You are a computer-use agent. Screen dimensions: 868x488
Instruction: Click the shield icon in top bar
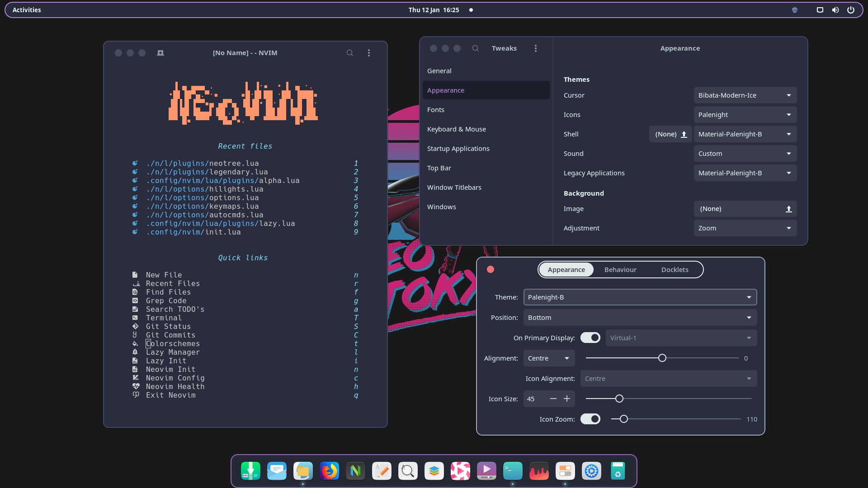coord(795,10)
